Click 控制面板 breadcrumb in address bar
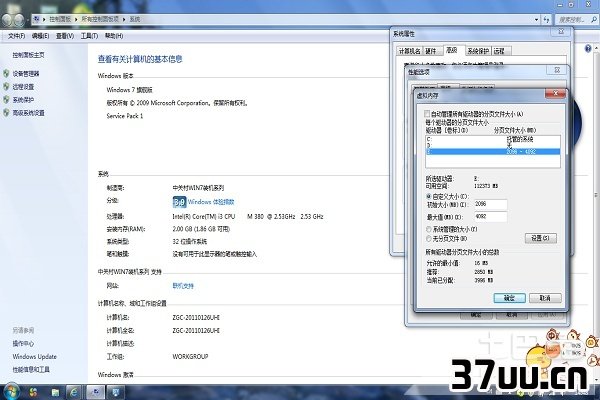 [60, 19]
